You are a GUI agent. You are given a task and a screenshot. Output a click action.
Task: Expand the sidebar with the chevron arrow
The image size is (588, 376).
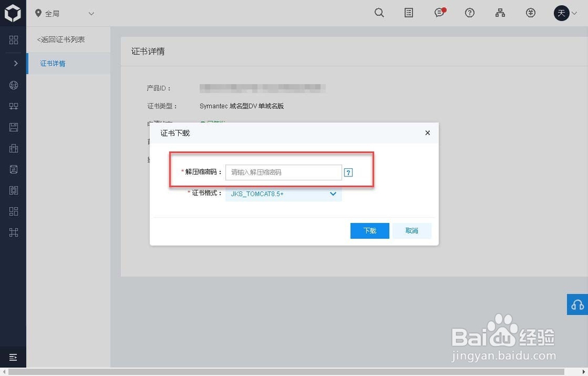coord(15,63)
